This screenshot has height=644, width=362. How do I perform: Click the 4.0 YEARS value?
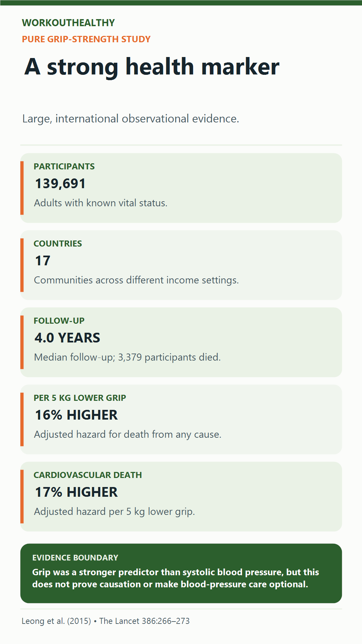click(x=67, y=338)
